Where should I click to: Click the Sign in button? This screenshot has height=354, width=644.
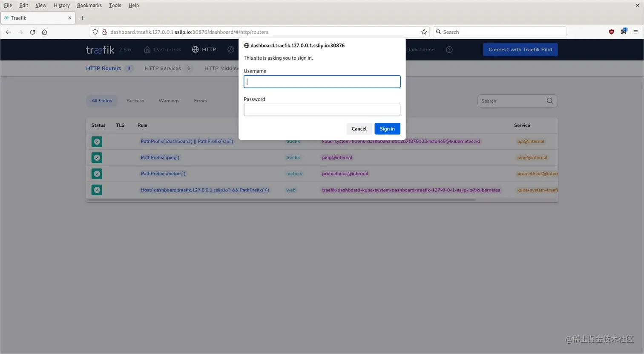(x=387, y=129)
